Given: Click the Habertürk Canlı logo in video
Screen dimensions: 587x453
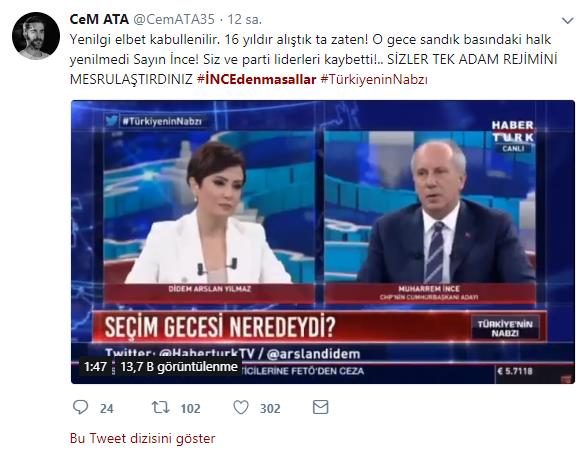Looking at the screenshot, I should tap(513, 136).
